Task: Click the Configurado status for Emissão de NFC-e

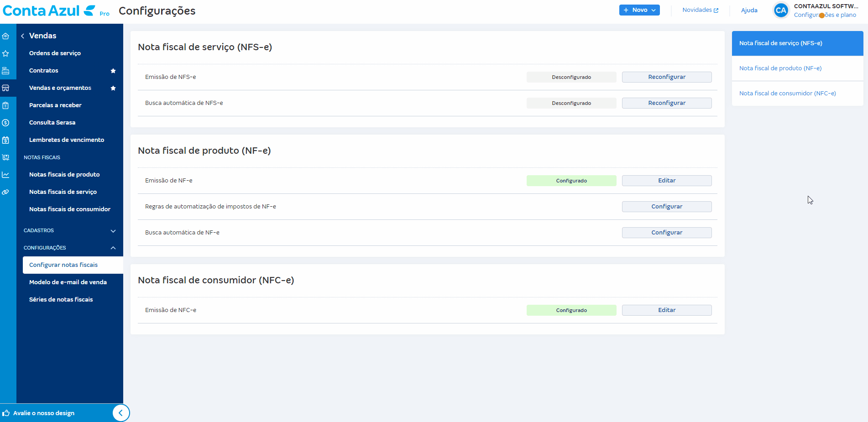Action: pos(571,310)
